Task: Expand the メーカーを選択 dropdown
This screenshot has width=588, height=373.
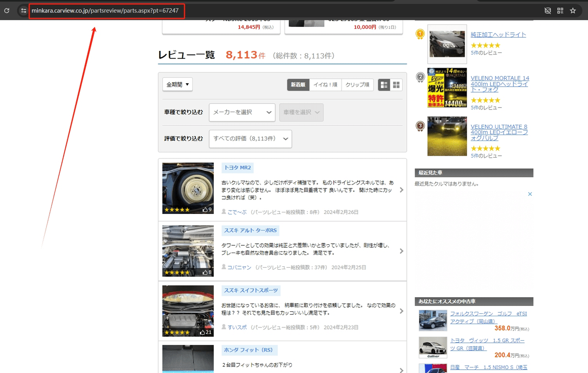Action: coord(242,112)
